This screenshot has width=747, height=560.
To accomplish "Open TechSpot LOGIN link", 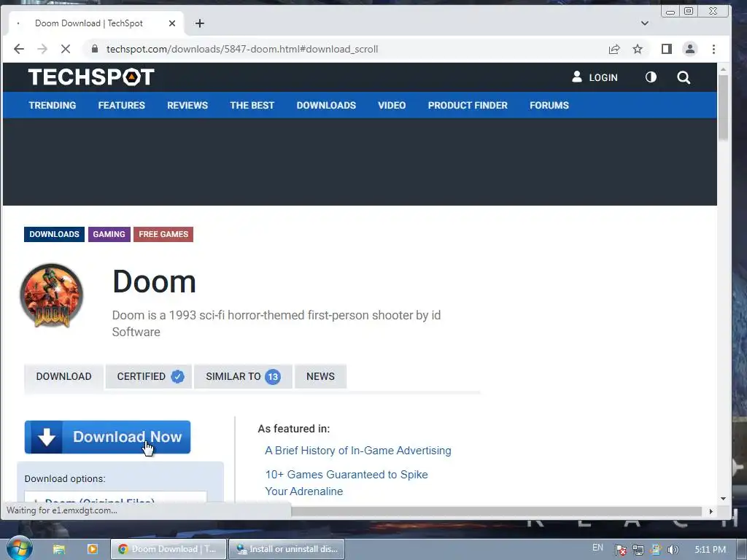I will 595,77.
